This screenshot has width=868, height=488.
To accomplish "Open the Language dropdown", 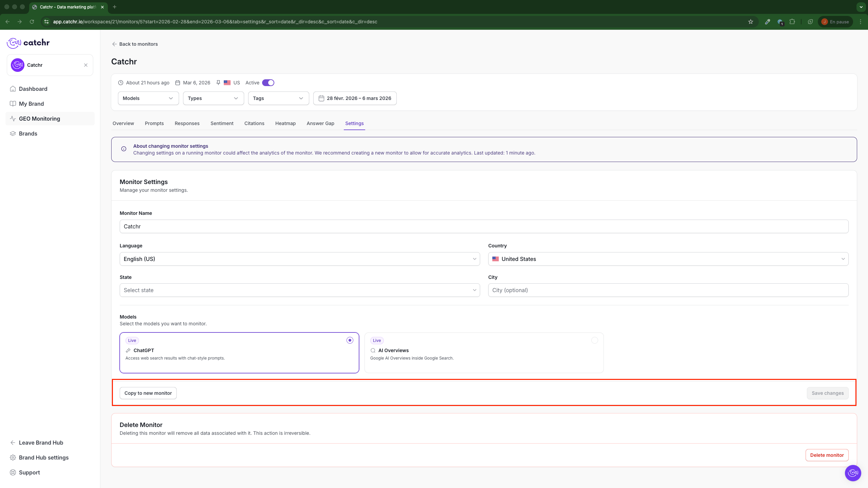I will pyautogui.click(x=299, y=259).
